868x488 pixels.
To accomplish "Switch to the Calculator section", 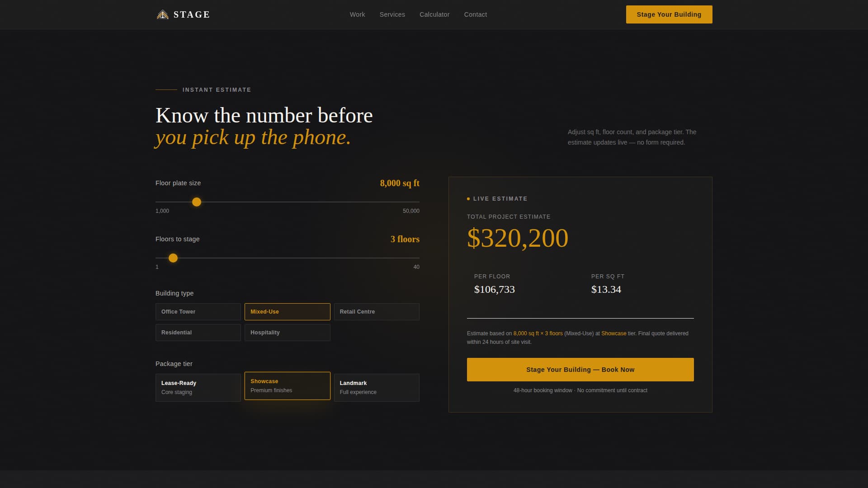I will pyautogui.click(x=434, y=14).
